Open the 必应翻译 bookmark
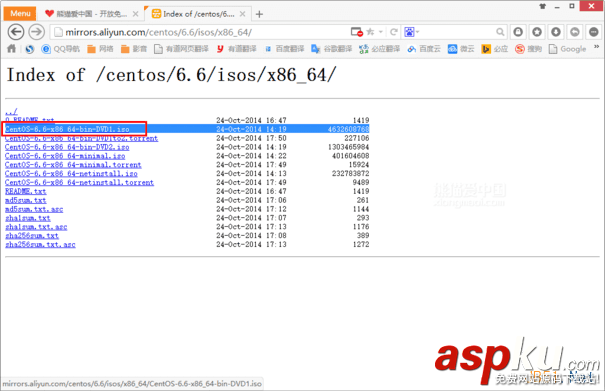This screenshot has height=391, width=605. coord(380,49)
